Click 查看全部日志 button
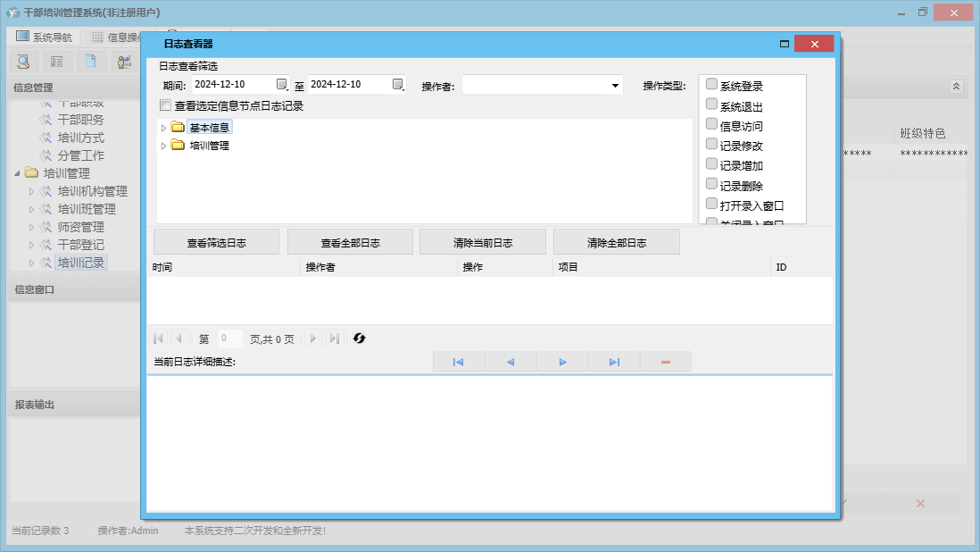 [x=350, y=243]
